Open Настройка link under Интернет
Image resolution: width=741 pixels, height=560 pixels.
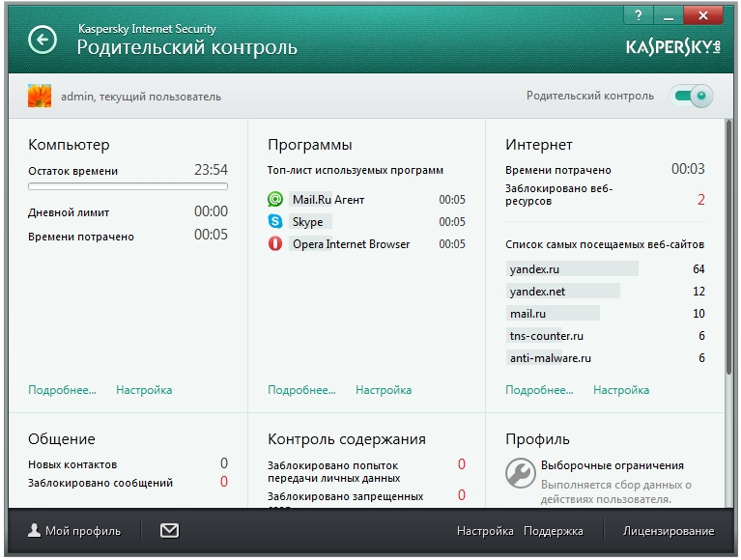621,390
